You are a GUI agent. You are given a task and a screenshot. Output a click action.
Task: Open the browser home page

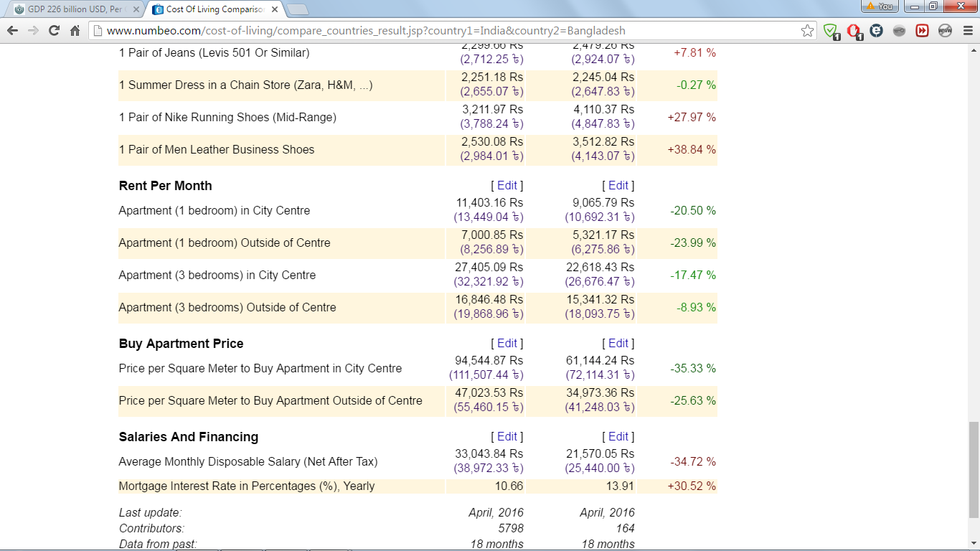(75, 31)
